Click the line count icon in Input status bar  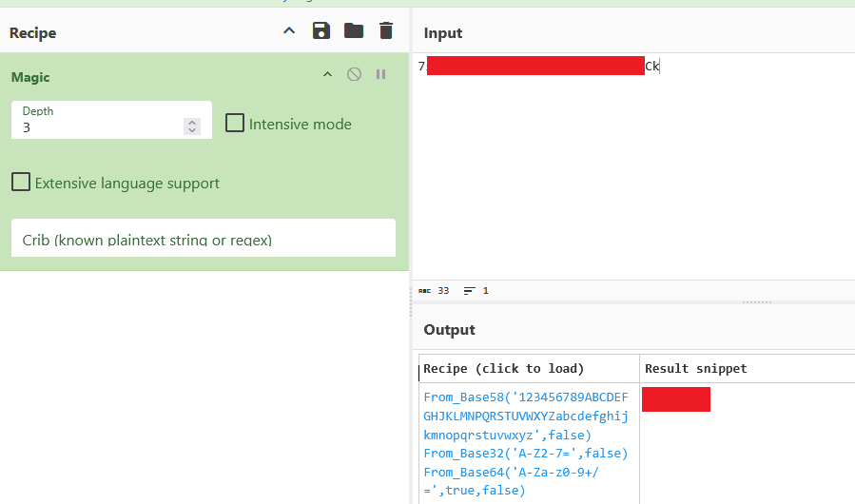(469, 291)
